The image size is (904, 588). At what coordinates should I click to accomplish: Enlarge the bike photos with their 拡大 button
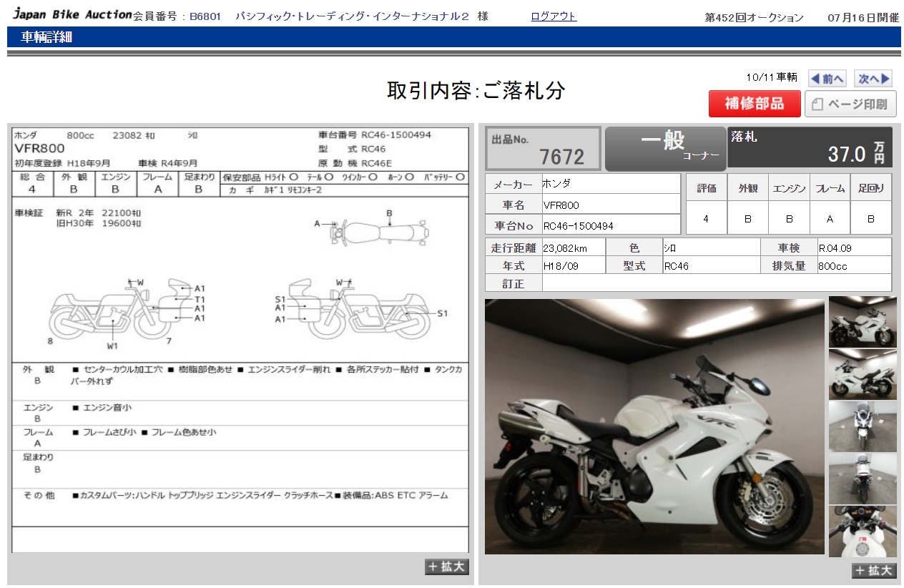click(874, 570)
